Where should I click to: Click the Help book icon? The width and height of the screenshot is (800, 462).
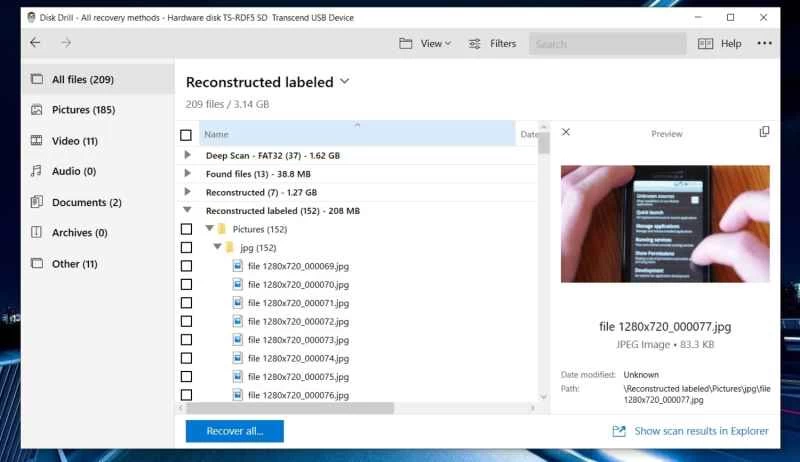[x=705, y=44]
